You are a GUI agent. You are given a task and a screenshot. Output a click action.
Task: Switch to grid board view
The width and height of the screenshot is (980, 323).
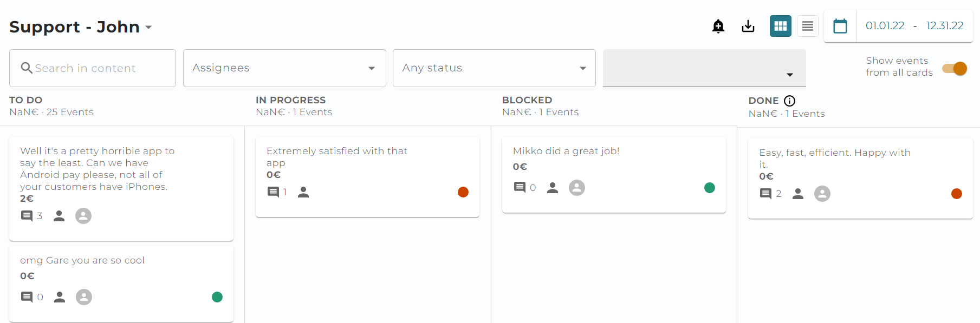(x=781, y=26)
